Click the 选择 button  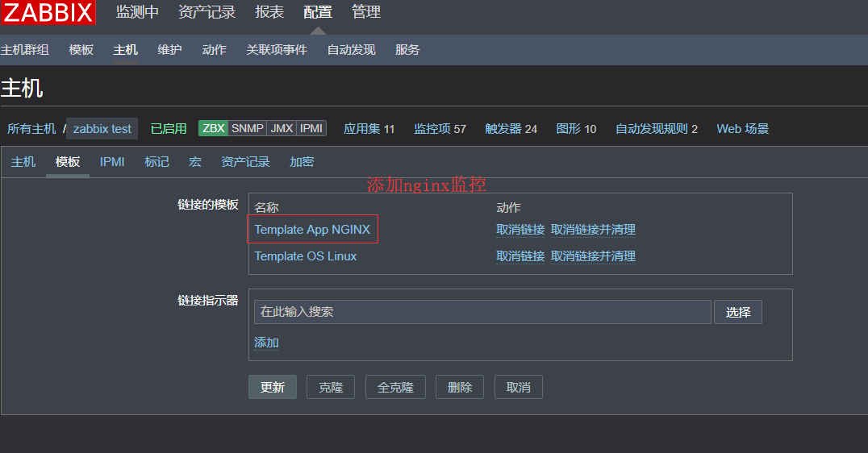tap(738, 312)
